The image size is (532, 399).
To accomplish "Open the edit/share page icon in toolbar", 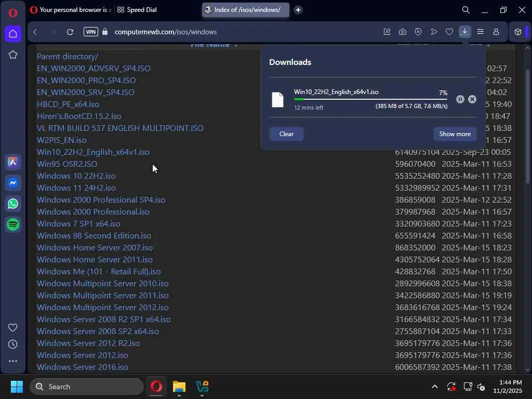I will 387,32.
